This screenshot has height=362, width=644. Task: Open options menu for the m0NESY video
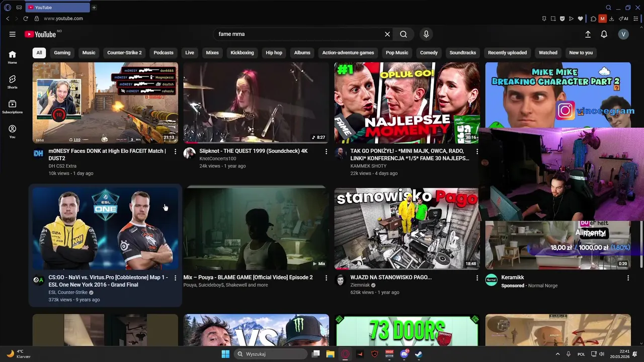click(x=175, y=151)
